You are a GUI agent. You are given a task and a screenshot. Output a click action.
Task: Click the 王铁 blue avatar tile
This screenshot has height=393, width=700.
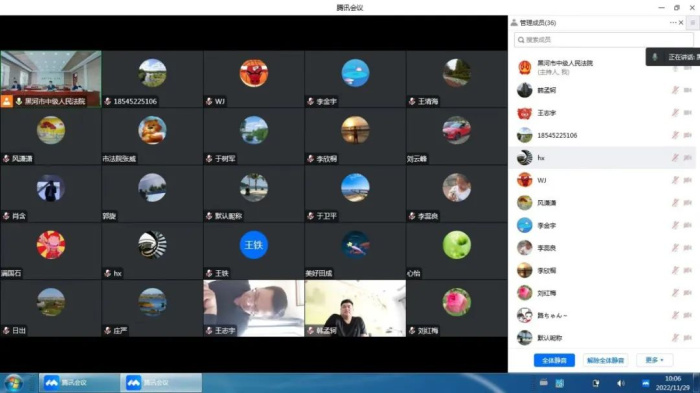pos(254,245)
